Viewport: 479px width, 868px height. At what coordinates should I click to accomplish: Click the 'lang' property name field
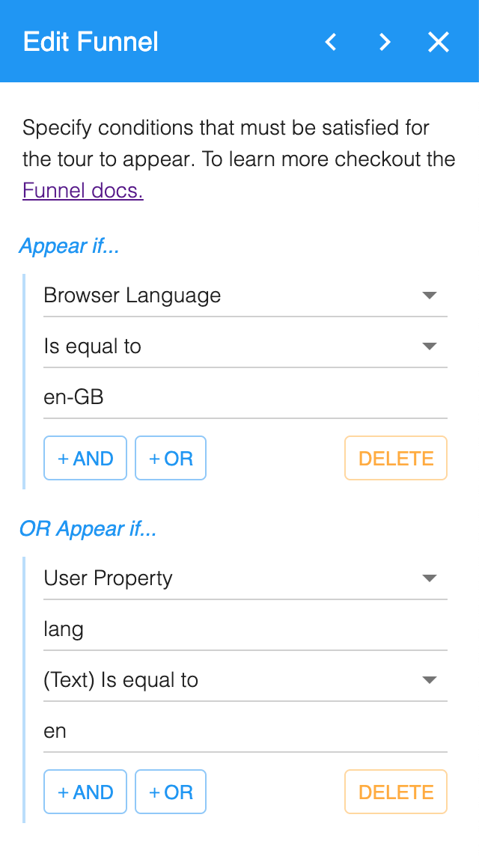coord(245,629)
